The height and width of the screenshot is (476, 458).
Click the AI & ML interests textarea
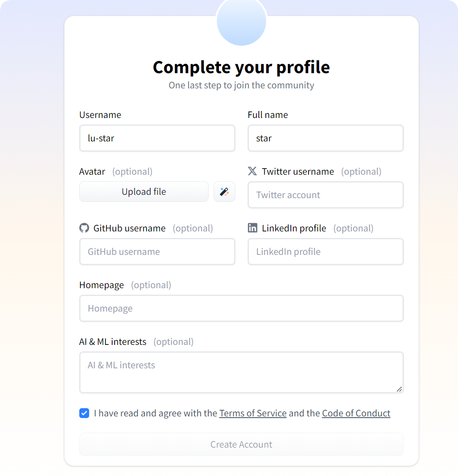[x=241, y=372]
